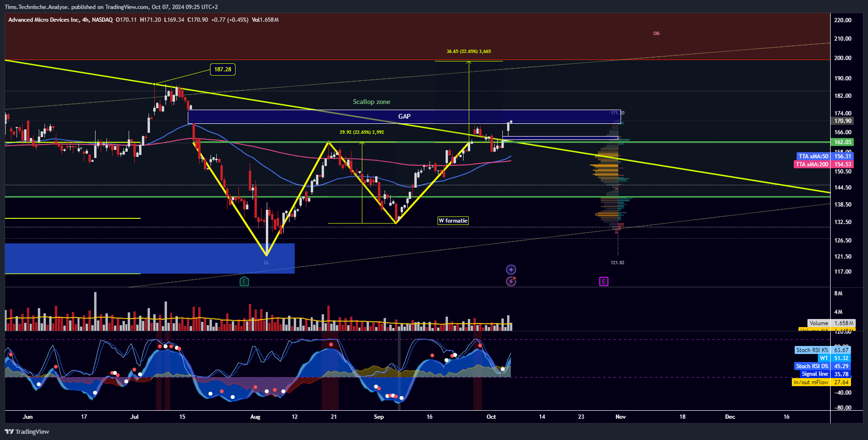Click the O170.11 open value in header

tap(126, 20)
